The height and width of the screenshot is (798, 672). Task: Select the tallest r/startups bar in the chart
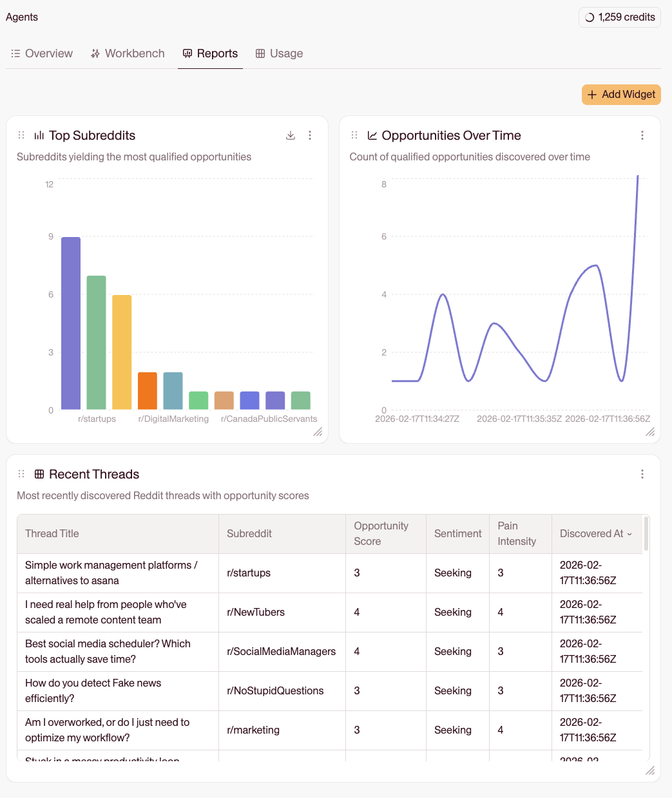[70, 322]
